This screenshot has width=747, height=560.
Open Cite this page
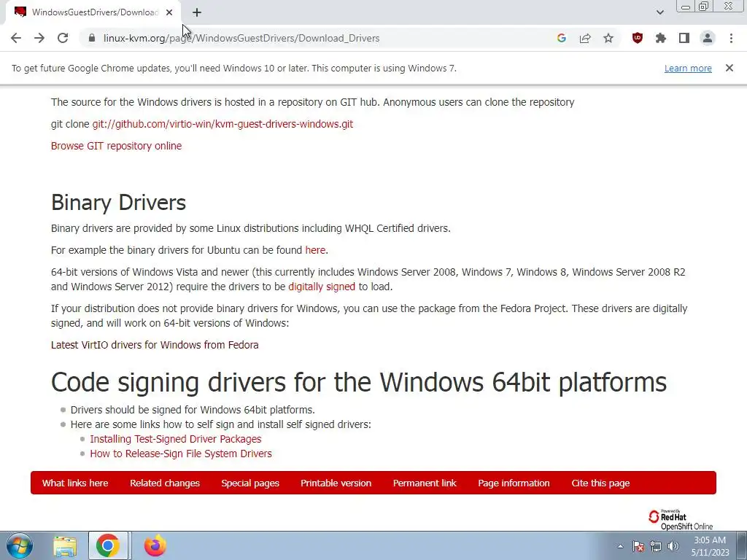600,483
